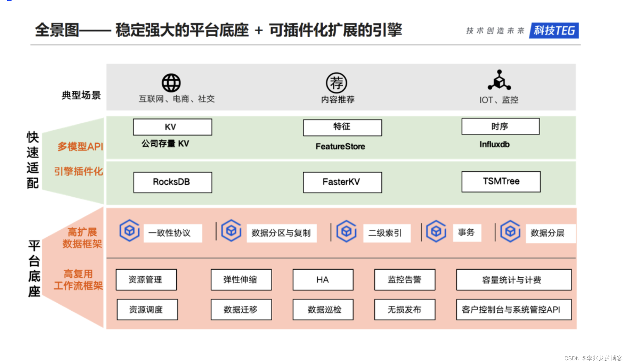Click the 数据巡检 box
This screenshot has height=364, width=627.
point(323,309)
